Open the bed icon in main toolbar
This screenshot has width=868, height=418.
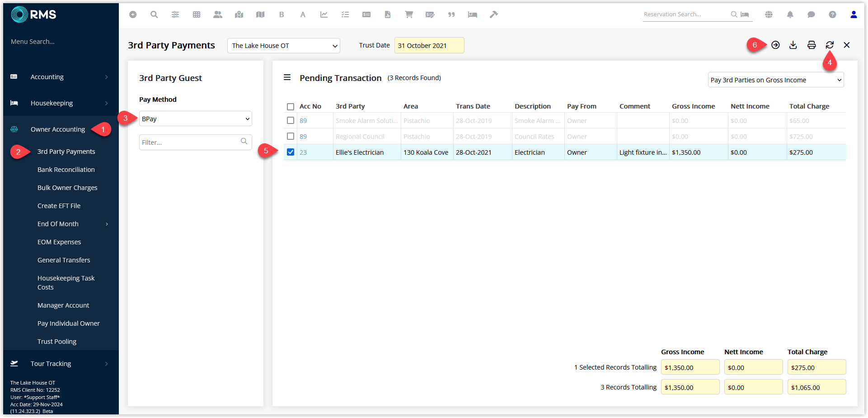pyautogui.click(x=473, y=14)
